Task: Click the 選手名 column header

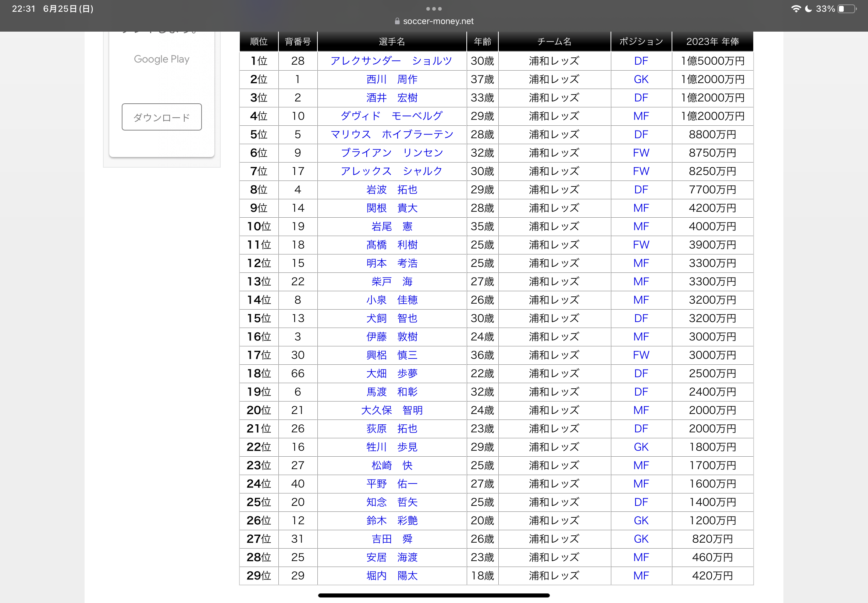Action: 391,42
